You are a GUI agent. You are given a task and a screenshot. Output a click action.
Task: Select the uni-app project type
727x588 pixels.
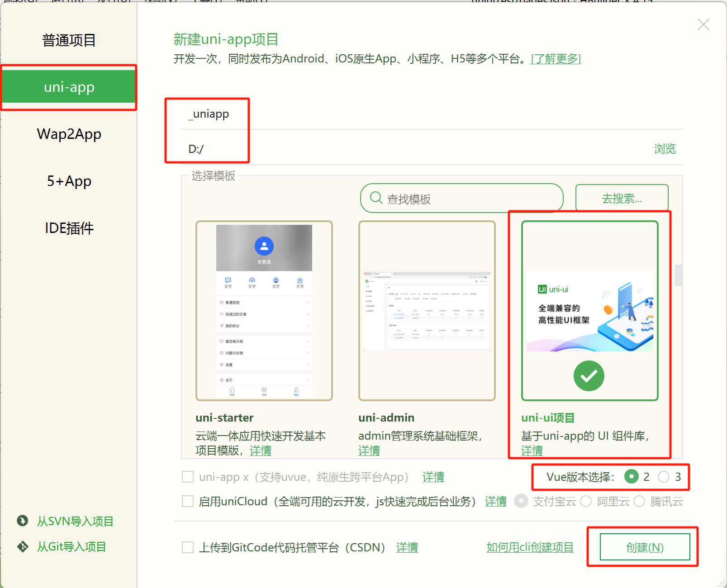(x=69, y=86)
